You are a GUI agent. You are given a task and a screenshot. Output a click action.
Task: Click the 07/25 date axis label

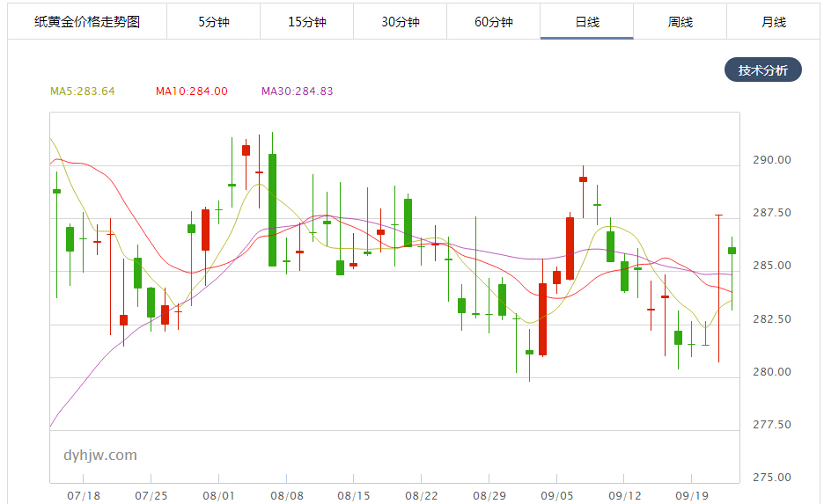[x=151, y=495]
